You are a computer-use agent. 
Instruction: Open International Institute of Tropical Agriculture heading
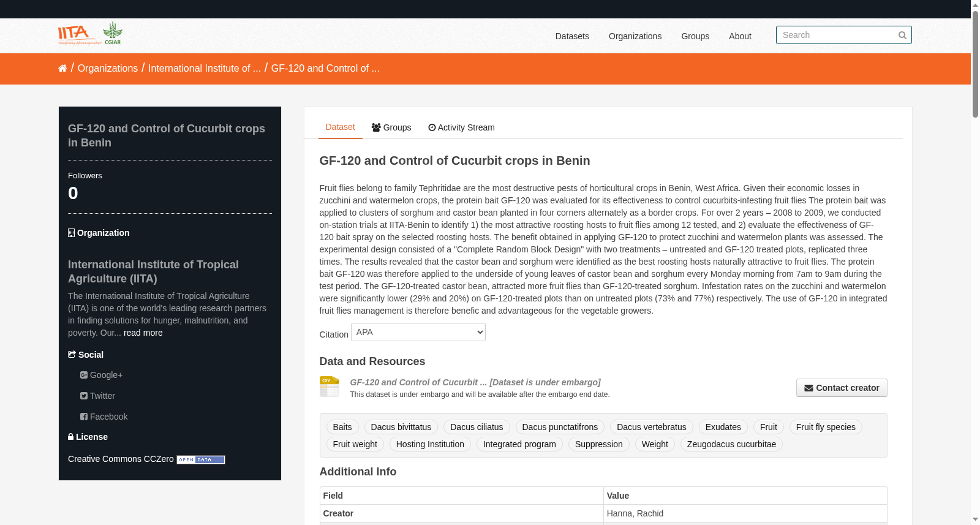coord(153,271)
